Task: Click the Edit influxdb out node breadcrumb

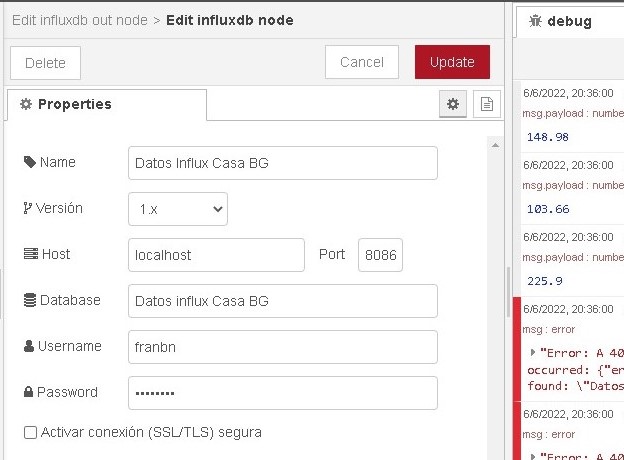Action: pos(80,20)
